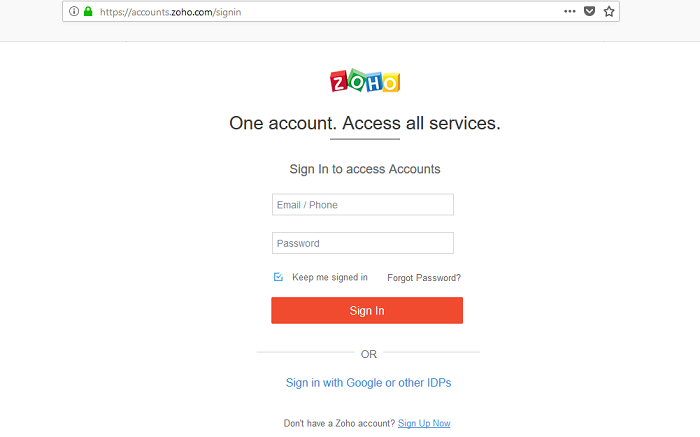Viewport: 700px width, 437px height.
Task: Focus the Email / Phone input field
Action: click(362, 205)
